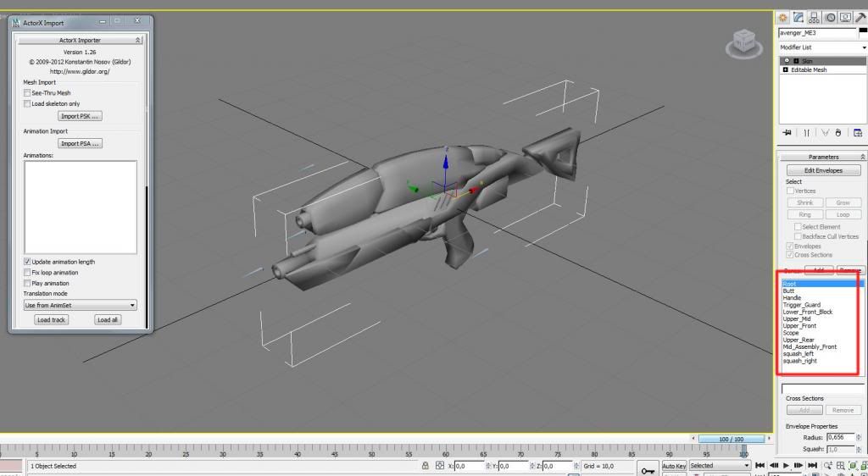Click the 100 / 100 time slider

[x=732, y=439]
